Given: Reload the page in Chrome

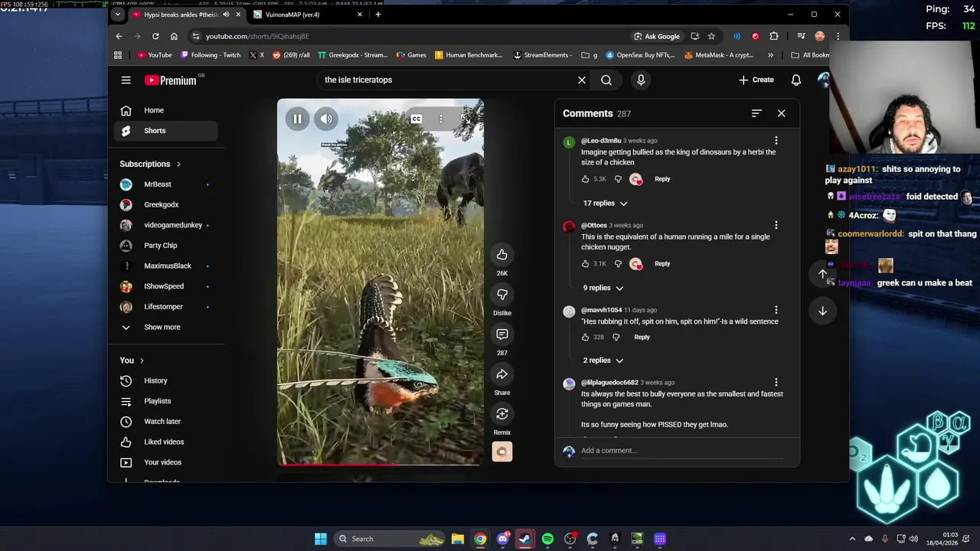Looking at the screenshot, I should point(155,36).
